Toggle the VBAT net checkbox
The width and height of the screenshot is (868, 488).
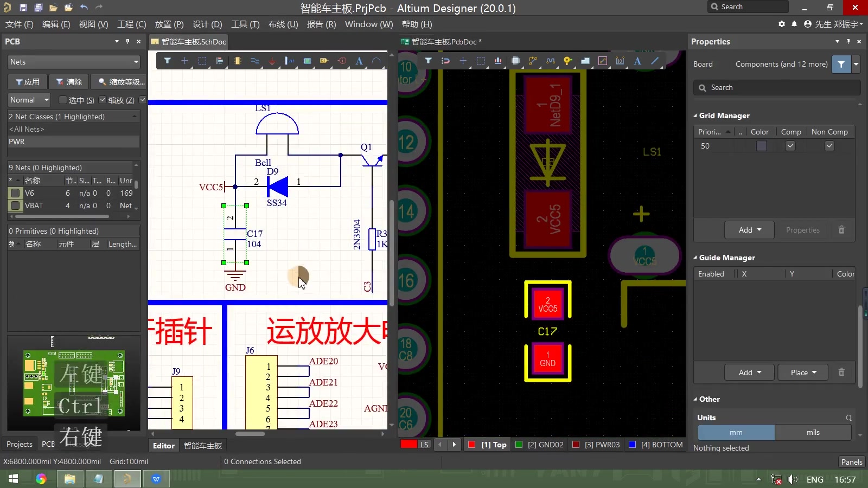(15, 206)
